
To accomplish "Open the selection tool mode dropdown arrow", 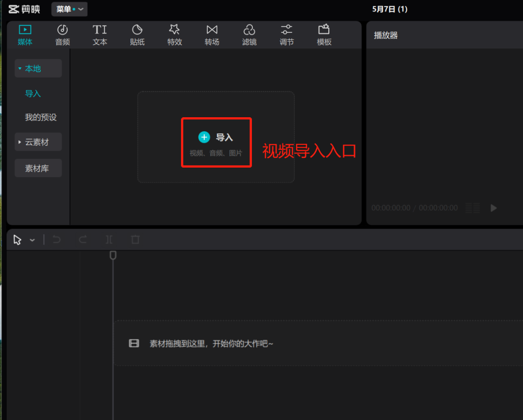I will (32, 240).
